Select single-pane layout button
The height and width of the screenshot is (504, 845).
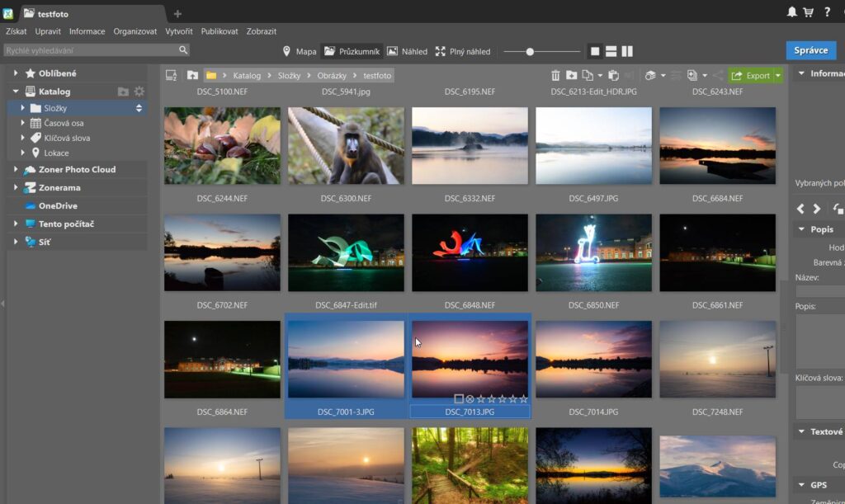(x=595, y=51)
